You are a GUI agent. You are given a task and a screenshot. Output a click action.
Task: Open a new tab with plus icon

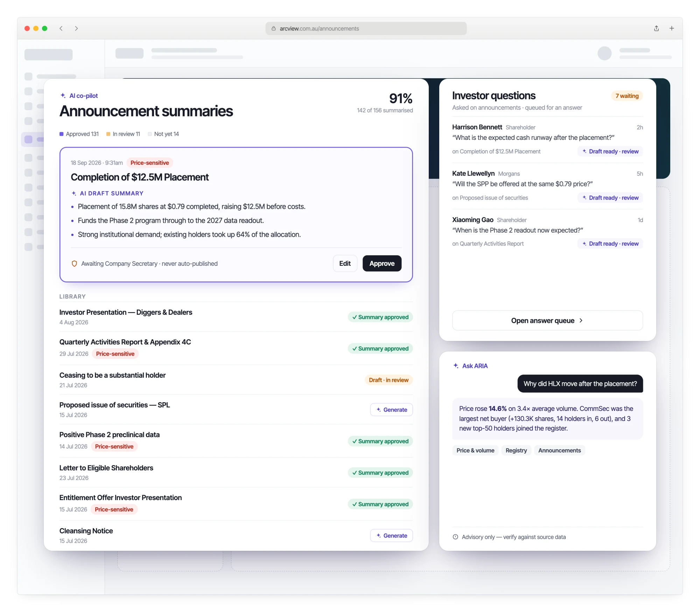(672, 28)
